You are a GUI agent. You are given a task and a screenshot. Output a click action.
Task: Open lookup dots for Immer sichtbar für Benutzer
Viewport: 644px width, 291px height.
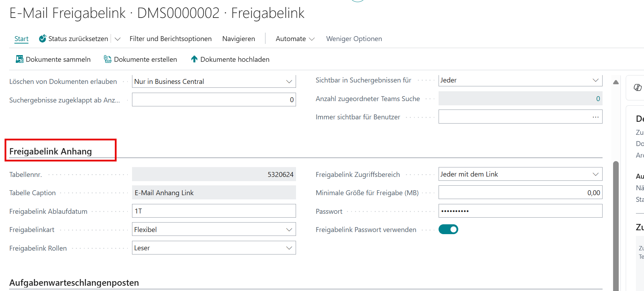pos(596,117)
